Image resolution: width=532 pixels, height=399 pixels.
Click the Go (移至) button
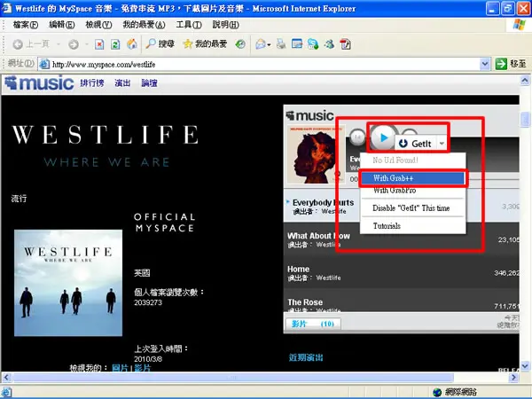click(511, 64)
